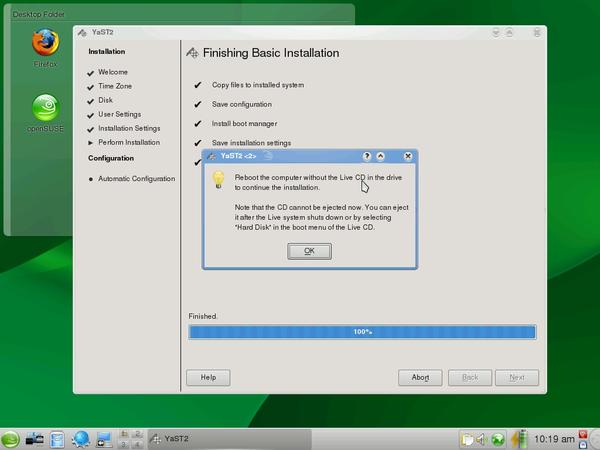Open the clipboard tray icon
This screenshot has height=450, width=600.
coord(466,439)
